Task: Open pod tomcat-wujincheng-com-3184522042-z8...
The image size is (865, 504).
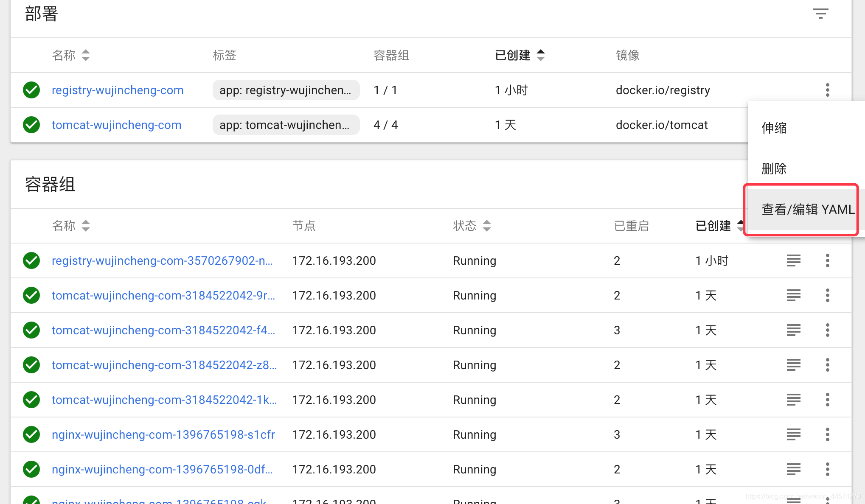Action: coord(164,365)
